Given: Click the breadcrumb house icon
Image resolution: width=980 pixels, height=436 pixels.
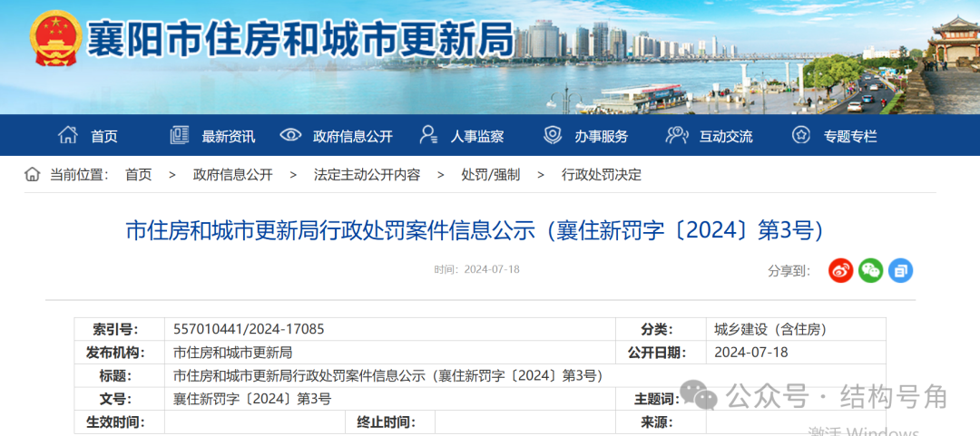Looking at the screenshot, I should click(x=32, y=174).
